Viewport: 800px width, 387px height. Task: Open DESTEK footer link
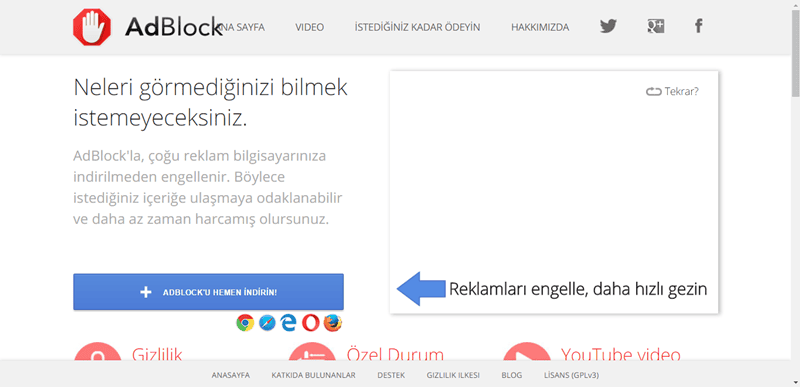coord(391,375)
